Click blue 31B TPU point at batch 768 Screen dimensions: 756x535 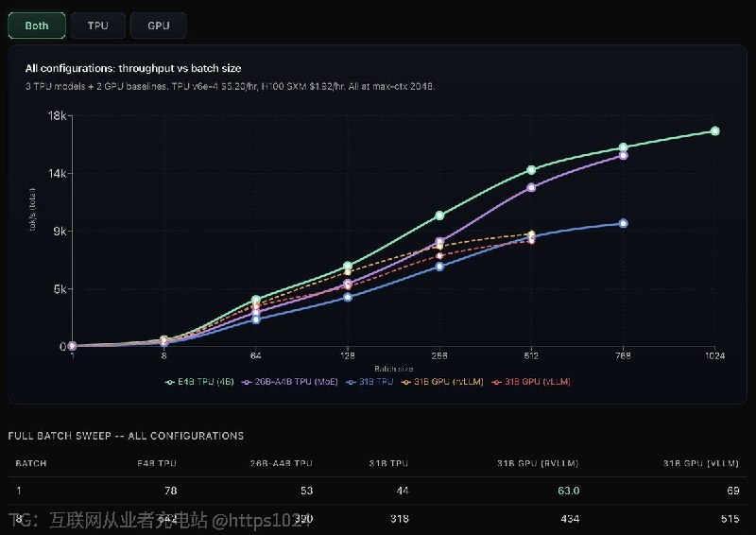pyautogui.click(x=623, y=223)
